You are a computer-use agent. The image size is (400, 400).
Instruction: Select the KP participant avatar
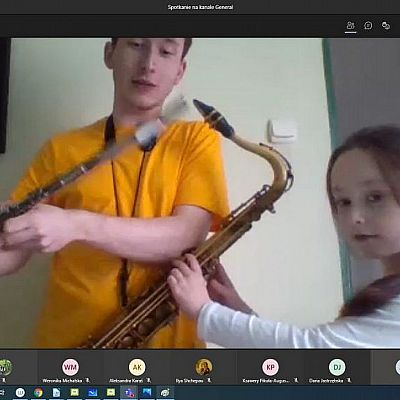(x=270, y=367)
